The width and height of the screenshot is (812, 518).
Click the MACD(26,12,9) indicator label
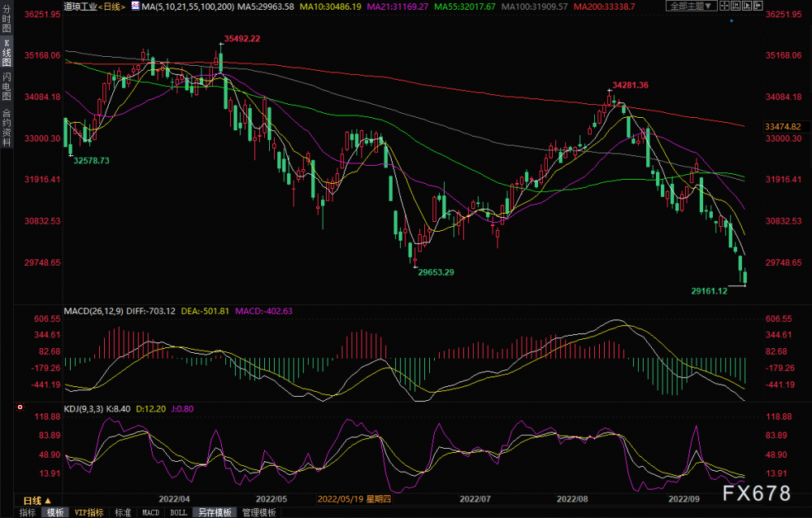[x=93, y=311]
